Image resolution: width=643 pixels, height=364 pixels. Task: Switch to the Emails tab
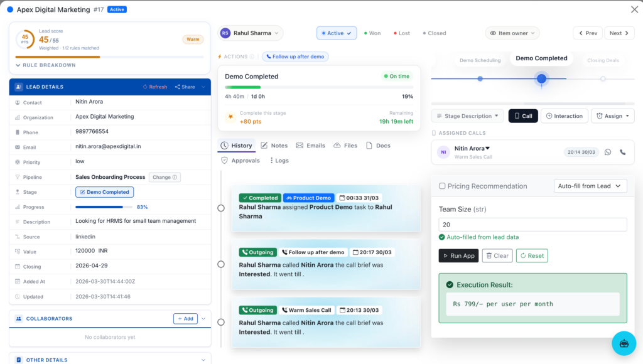[311, 146]
